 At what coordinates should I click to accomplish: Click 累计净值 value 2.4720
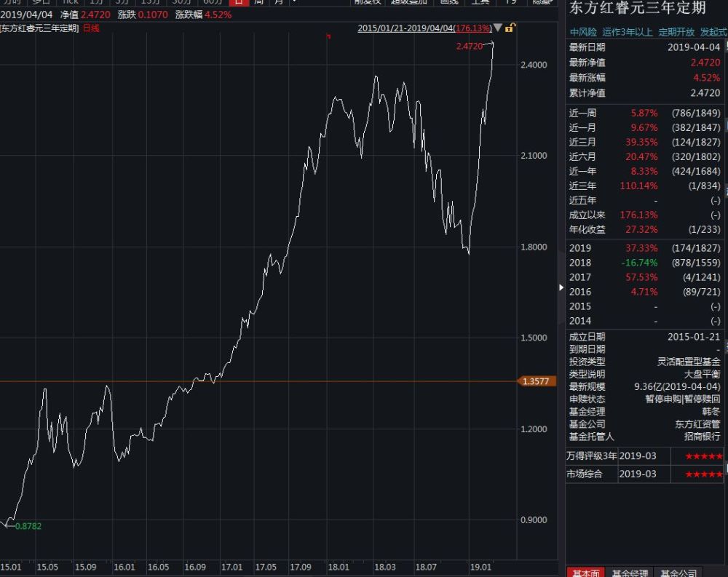(x=705, y=93)
